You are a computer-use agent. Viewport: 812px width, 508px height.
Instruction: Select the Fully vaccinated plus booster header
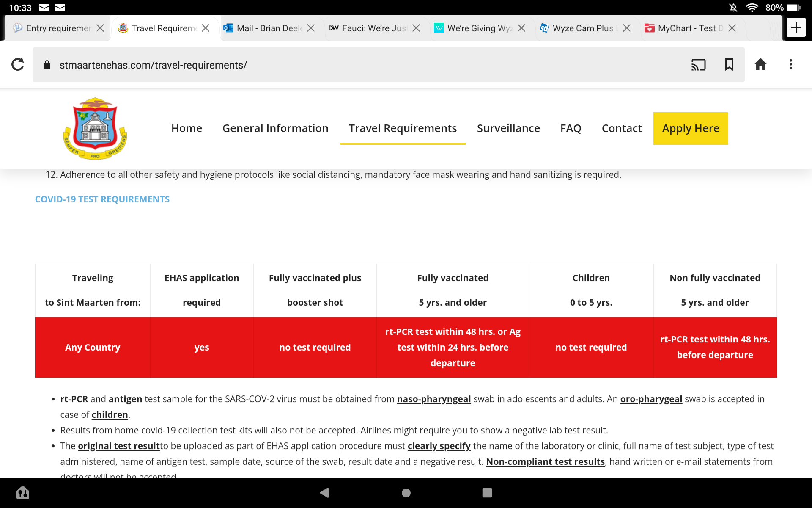pyautogui.click(x=315, y=290)
